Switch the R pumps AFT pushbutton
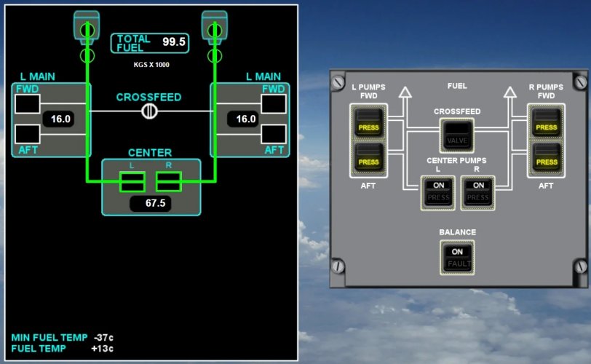The image size is (591, 364). pyautogui.click(x=546, y=157)
